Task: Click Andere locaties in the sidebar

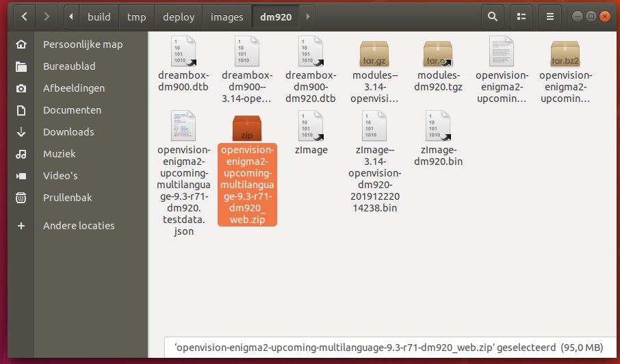Action: [79, 226]
